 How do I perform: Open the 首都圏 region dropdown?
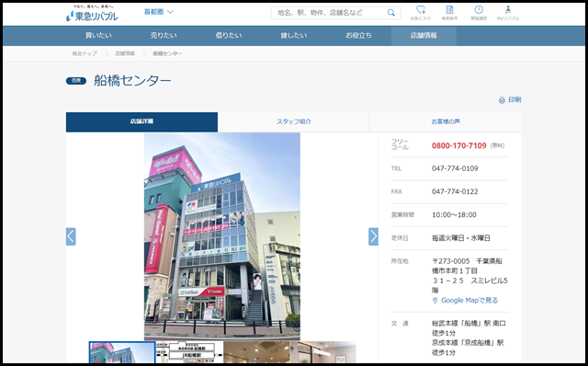(159, 12)
